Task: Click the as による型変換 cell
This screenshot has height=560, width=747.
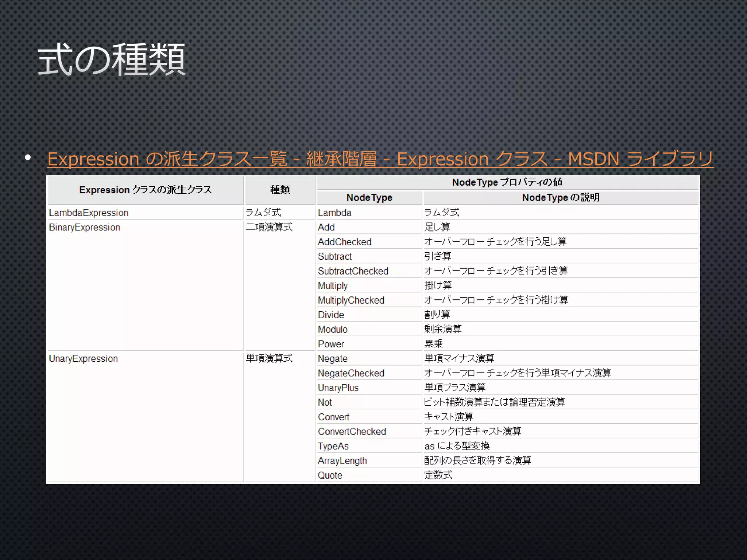Action: [x=561, y=446]
